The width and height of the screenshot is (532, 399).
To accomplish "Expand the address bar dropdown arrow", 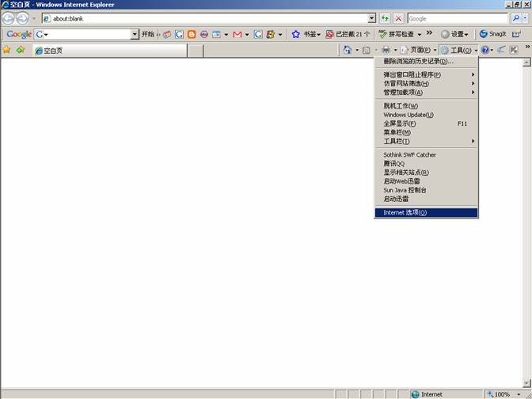I will (x=371, y=18).
